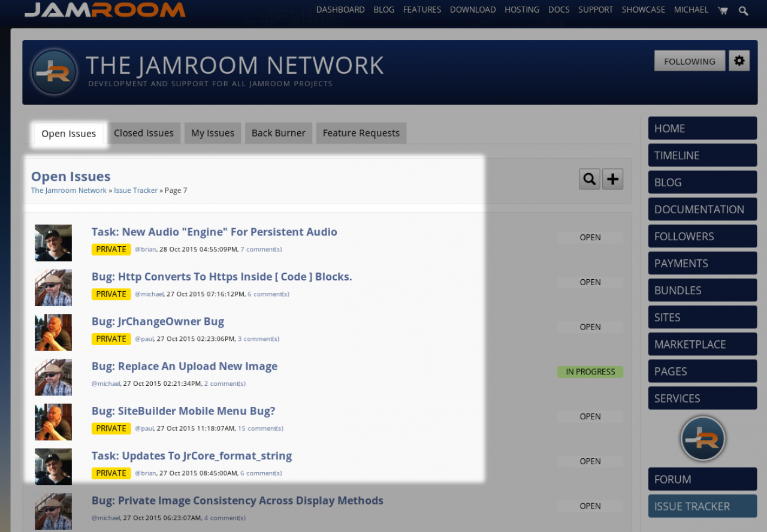Screen dimensions: 767x532
Task: Click the Following button
Action: point(690,61)
